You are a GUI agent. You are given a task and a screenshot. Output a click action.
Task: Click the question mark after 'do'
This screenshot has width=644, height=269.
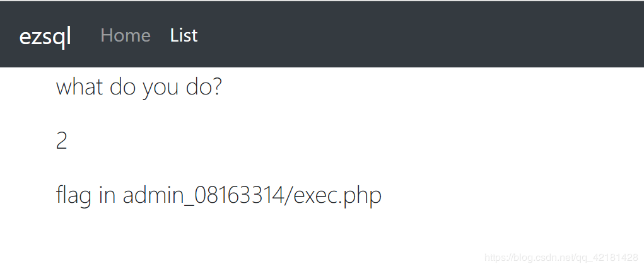(217, 86)
